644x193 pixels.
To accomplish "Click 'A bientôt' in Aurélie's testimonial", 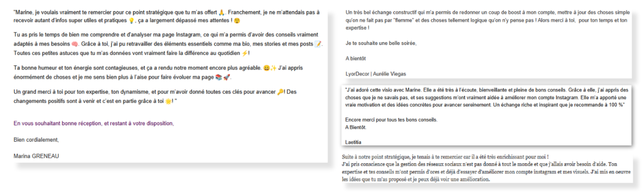I will (x=355, y=59).
